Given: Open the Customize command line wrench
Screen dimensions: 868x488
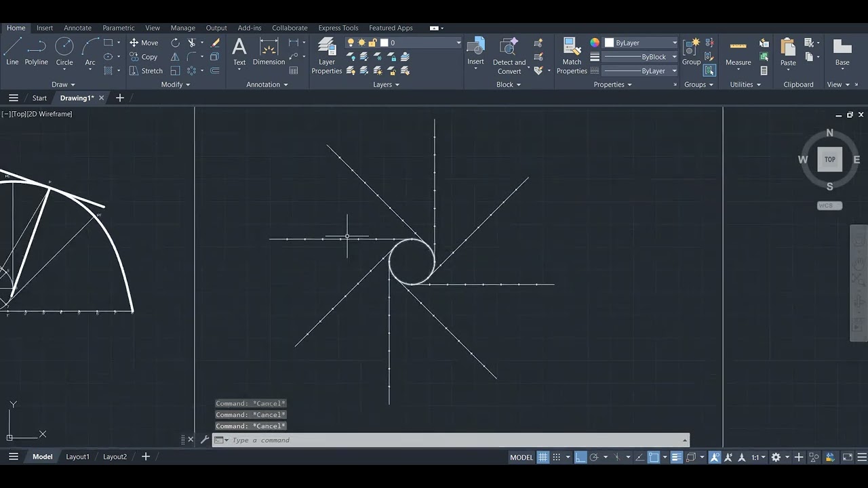Looking at the screenshot, I should [204, 440].
